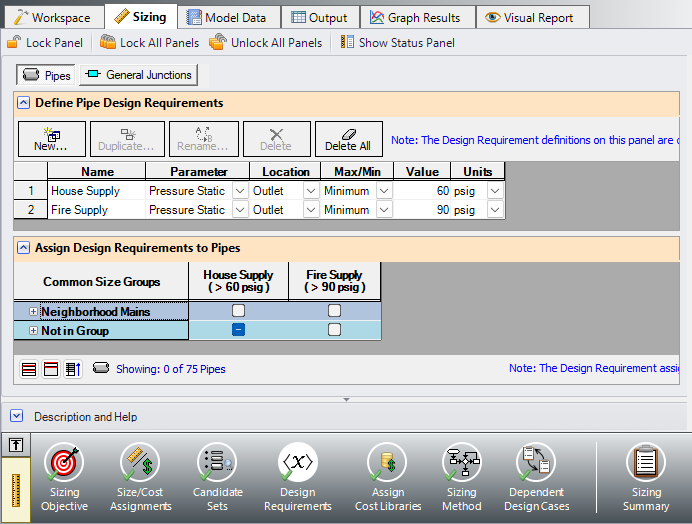The width and height of the screenshot is (692, 524).
Task: Open Dependent Design Cases panel
Action: pos(536,478)
